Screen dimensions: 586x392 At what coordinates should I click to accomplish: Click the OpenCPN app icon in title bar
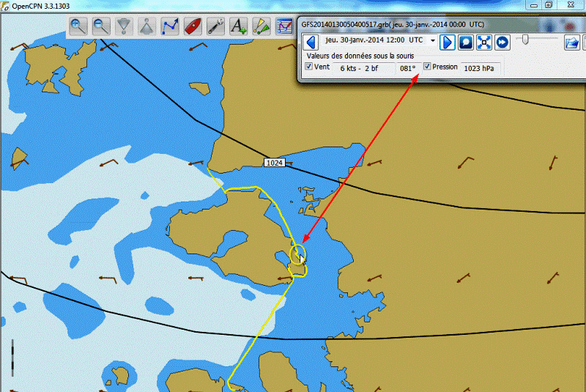[x=5, y=6]
